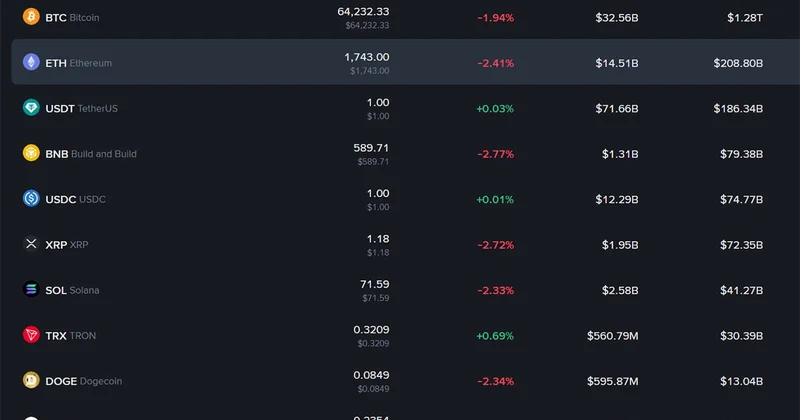Viewport: 800px width, 420px height.
Task: Click the Bitcoin coin icon
Action: tap(31, 17)
